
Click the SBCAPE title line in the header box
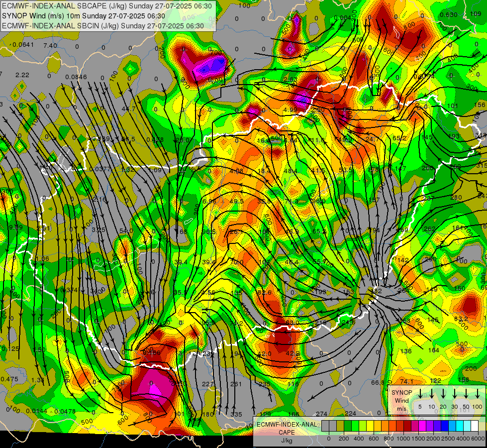pyautogui.click(x=107, y=6)
